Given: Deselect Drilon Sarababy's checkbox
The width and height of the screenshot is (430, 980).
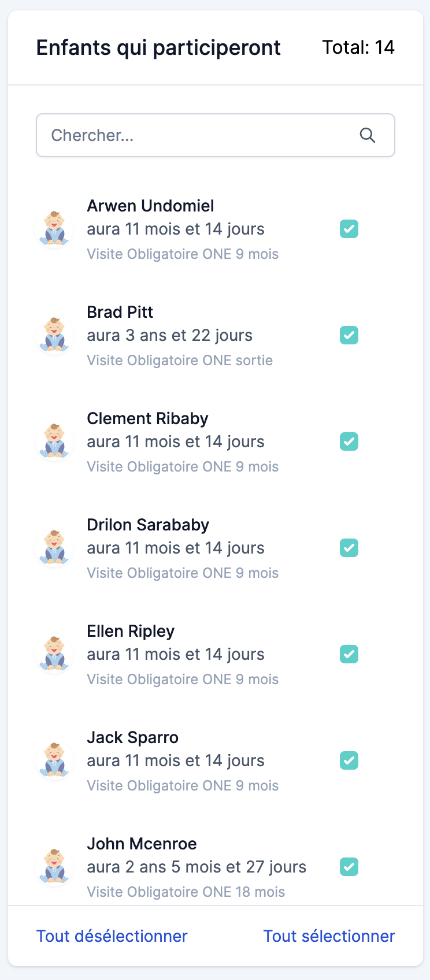Looking at the screenshot, I should 349,548.
